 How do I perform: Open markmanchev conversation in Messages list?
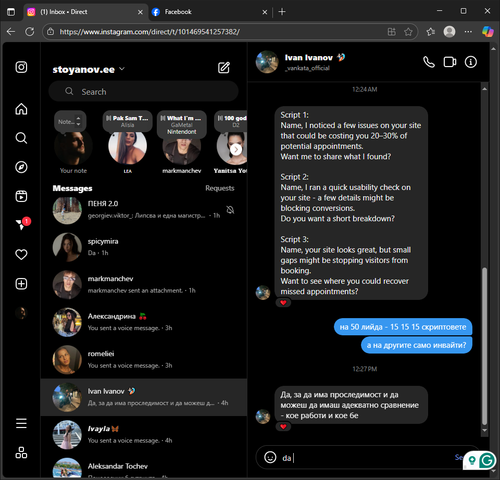tap(144, 284)
